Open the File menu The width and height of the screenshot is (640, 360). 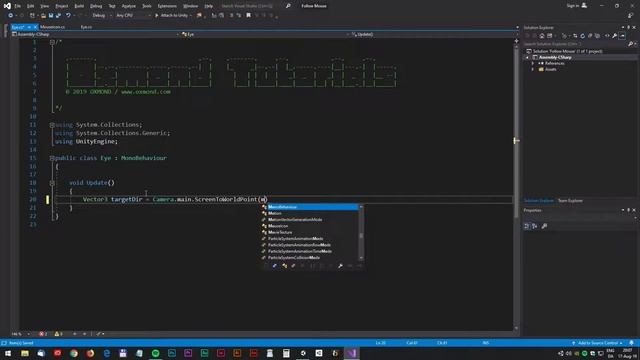point(18,6)
